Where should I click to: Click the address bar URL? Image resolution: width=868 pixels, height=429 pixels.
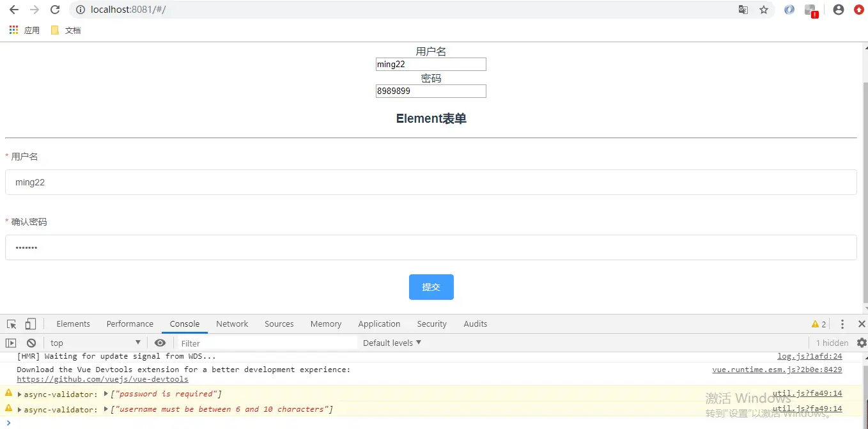pyautogui.click(x=128, y=10)
